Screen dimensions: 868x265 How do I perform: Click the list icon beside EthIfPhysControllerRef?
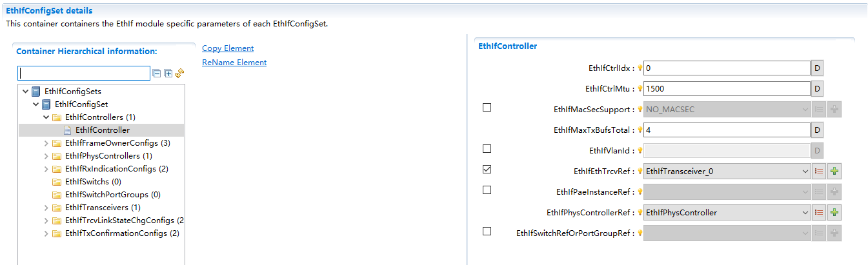point(819,213)
